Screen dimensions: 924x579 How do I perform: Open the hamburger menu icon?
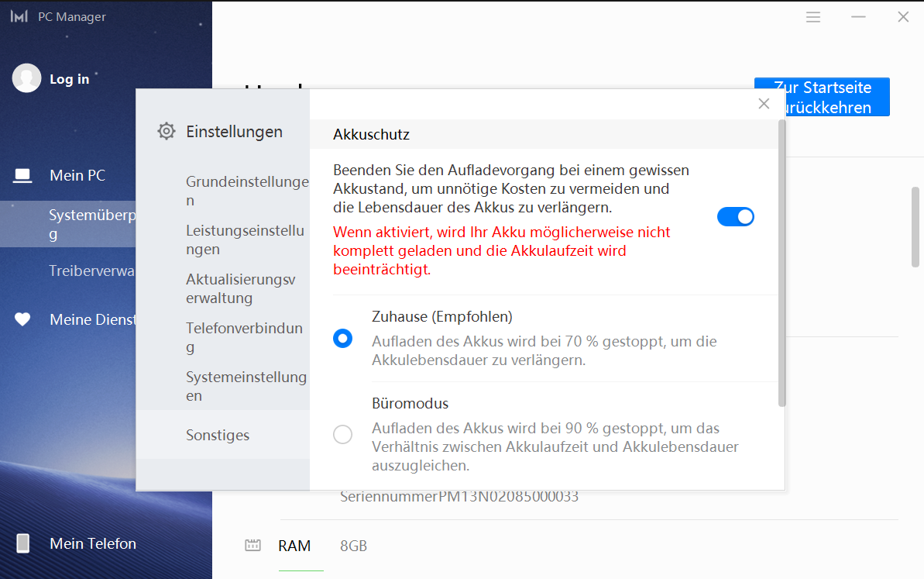[x=812, y=16]
